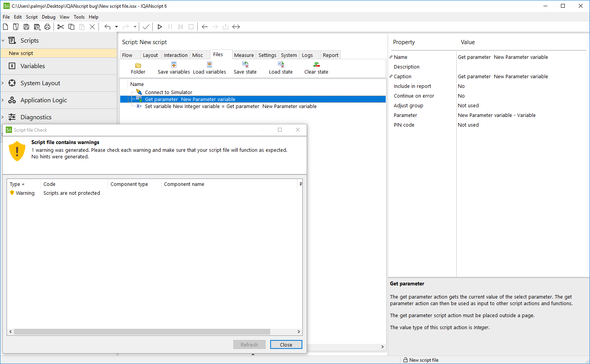Save the script file with the floppy icon
590x364 pixels.
[26, 27]
